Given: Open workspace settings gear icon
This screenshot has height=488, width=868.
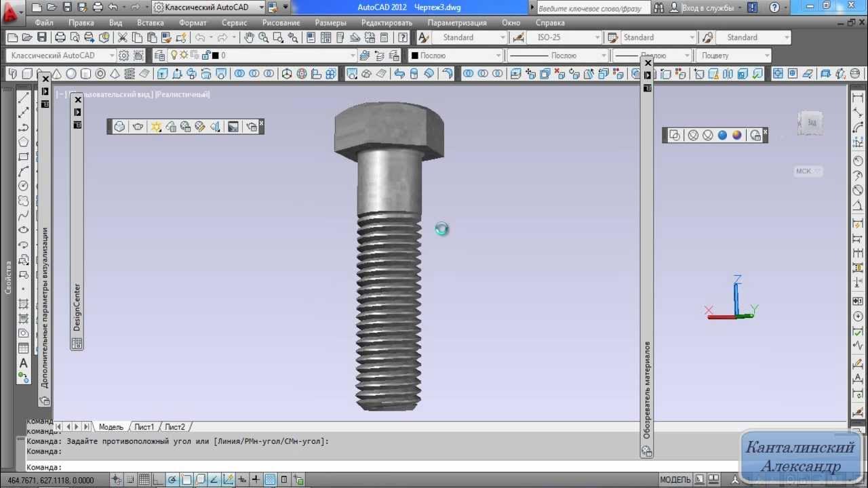Looking at the screenshot, I should coord(123,56).
